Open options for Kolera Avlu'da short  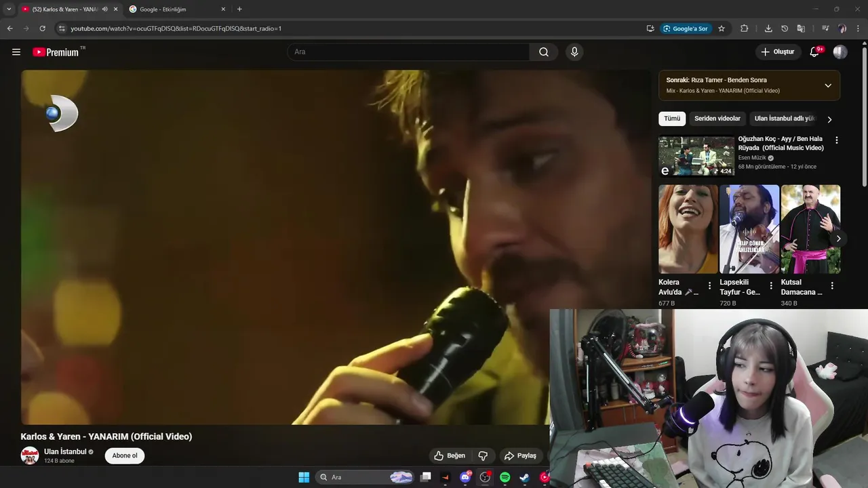coord(709,286)
